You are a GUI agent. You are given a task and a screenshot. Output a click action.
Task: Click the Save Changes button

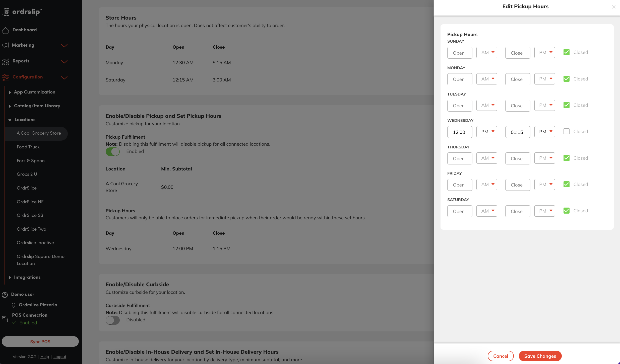click(540, 356)
